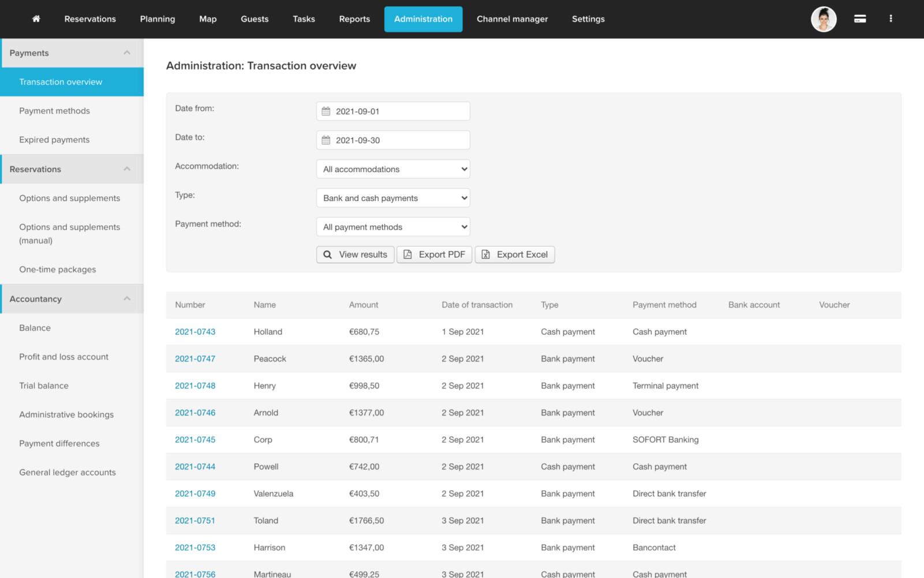The height and width of the screenshot is (578, 924).
Task: Switch to the Channel manager tab
Action: tap(512, 19)
